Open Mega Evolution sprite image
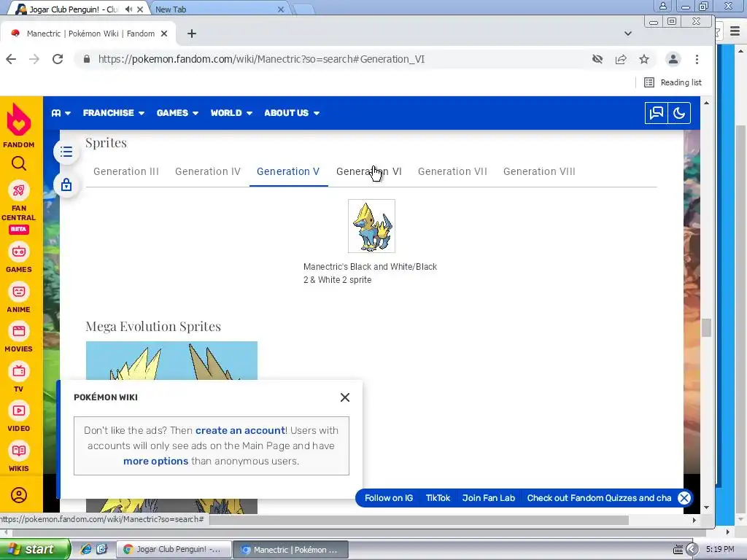This screenshot has width=747, height=560. click(x=171, y=360)
